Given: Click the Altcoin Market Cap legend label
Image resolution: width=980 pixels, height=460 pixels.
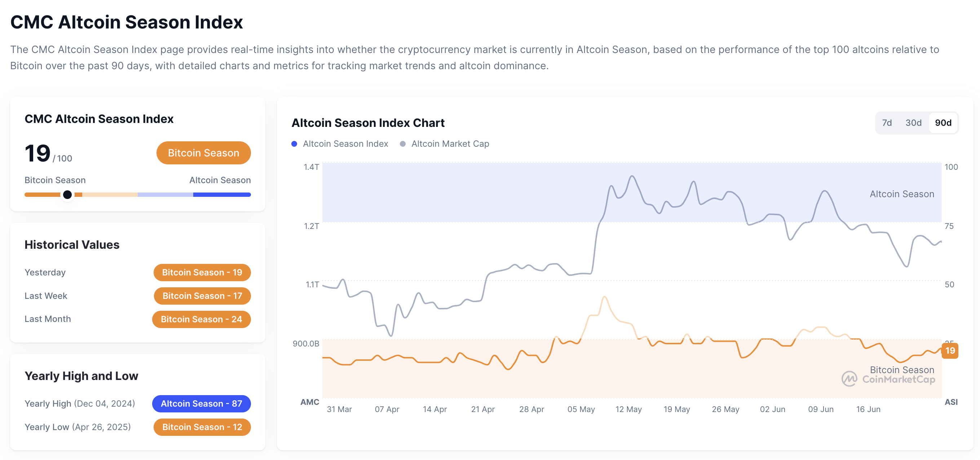Looking at the screenshot, I should click(450, 144).
